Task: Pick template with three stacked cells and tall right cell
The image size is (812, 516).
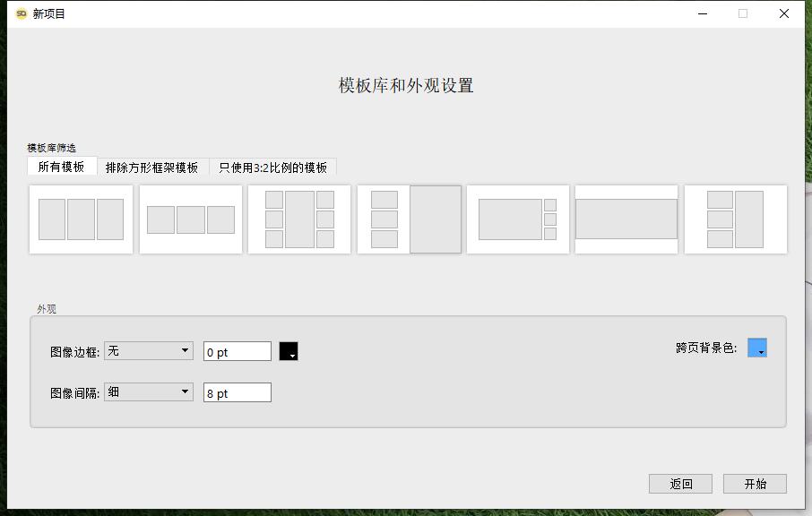Action: [x=736, y=219]
